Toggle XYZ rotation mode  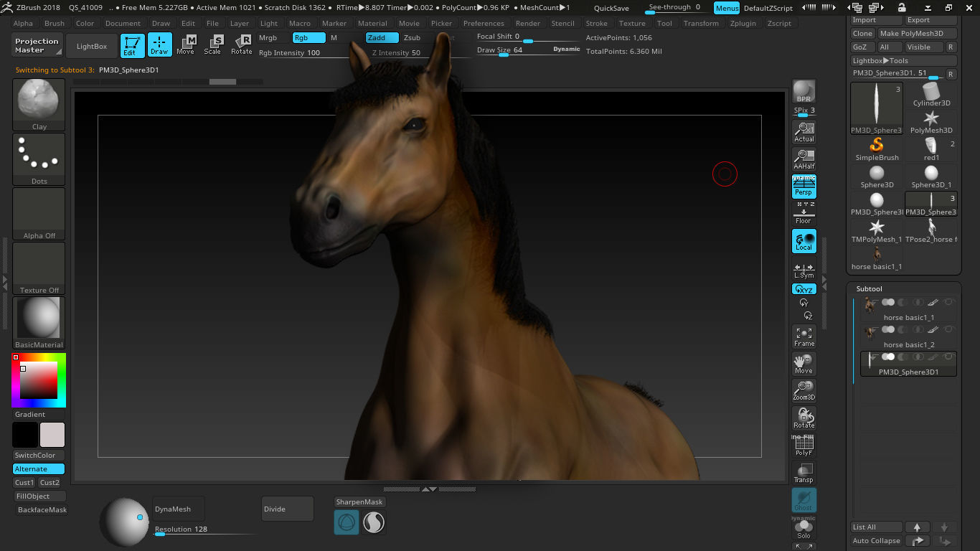coord(804,289)
